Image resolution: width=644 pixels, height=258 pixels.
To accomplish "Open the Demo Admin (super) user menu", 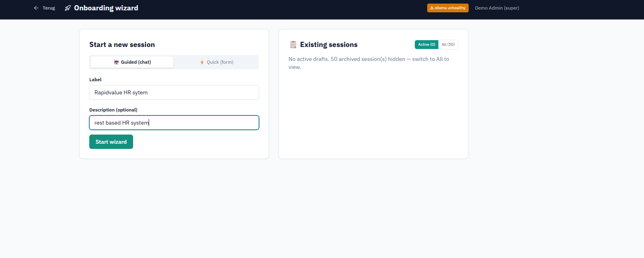I will (497, 8).
